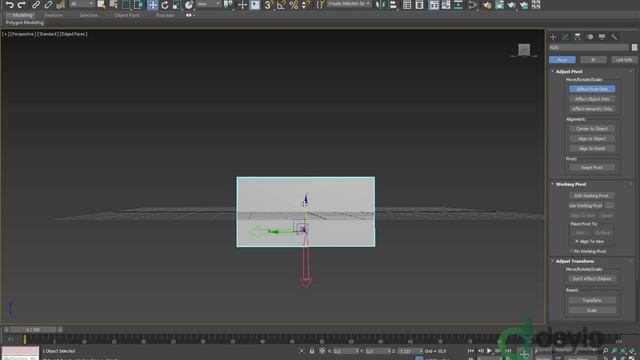Viewport: 640px width, 360px height.
Task: Toggle Affect Pivot Only button
Action: click(592, 89)
